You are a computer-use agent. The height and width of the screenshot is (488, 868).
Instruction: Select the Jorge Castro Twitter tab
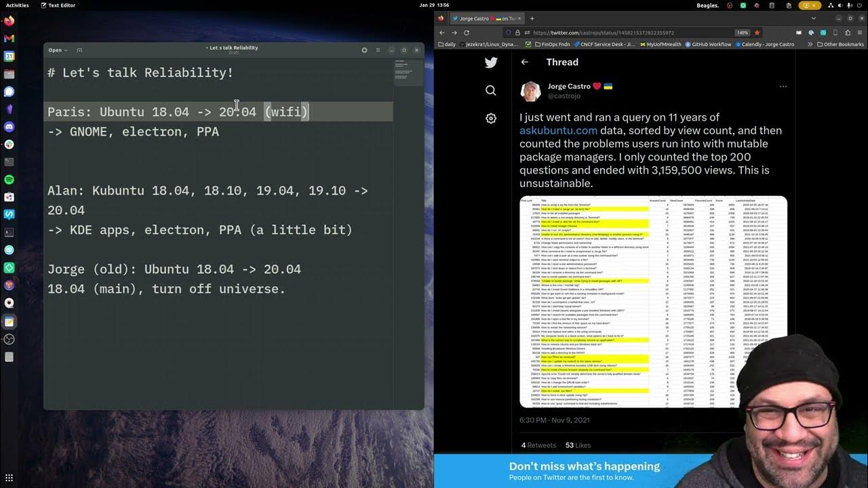(488, 18)
